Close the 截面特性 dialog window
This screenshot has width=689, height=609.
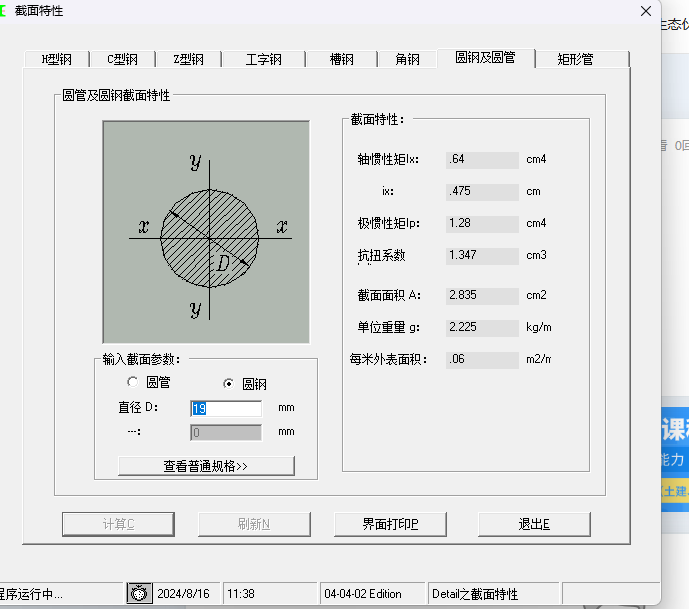[646, 11]
